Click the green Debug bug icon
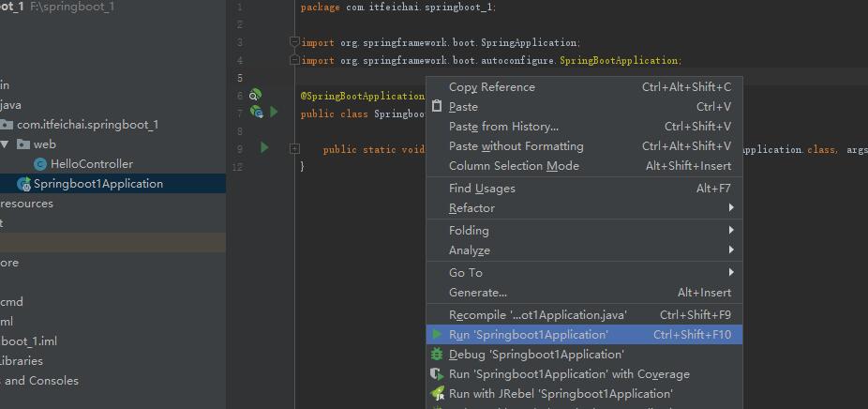The image size is (868, 409). (437, 354)
